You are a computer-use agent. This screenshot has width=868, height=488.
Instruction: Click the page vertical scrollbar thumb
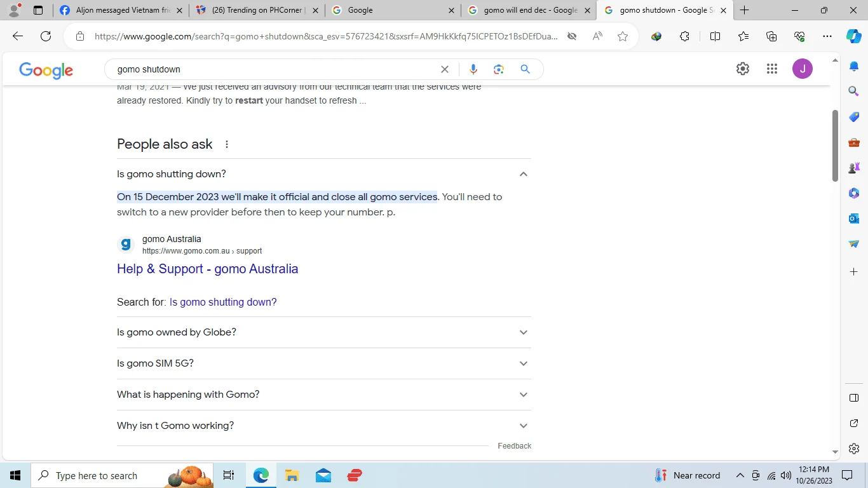coord(835,146)
